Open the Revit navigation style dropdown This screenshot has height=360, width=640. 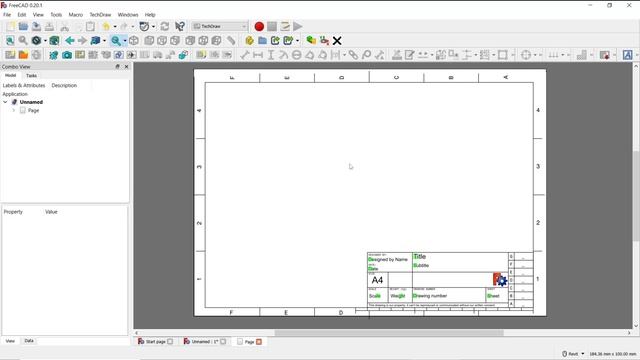coord(573,353)
